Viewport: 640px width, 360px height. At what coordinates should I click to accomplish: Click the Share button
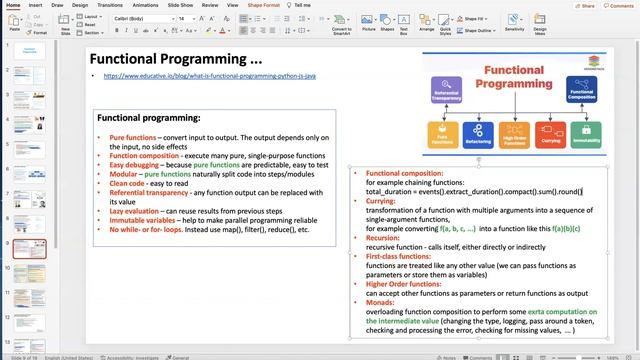[x=584, y=6]
